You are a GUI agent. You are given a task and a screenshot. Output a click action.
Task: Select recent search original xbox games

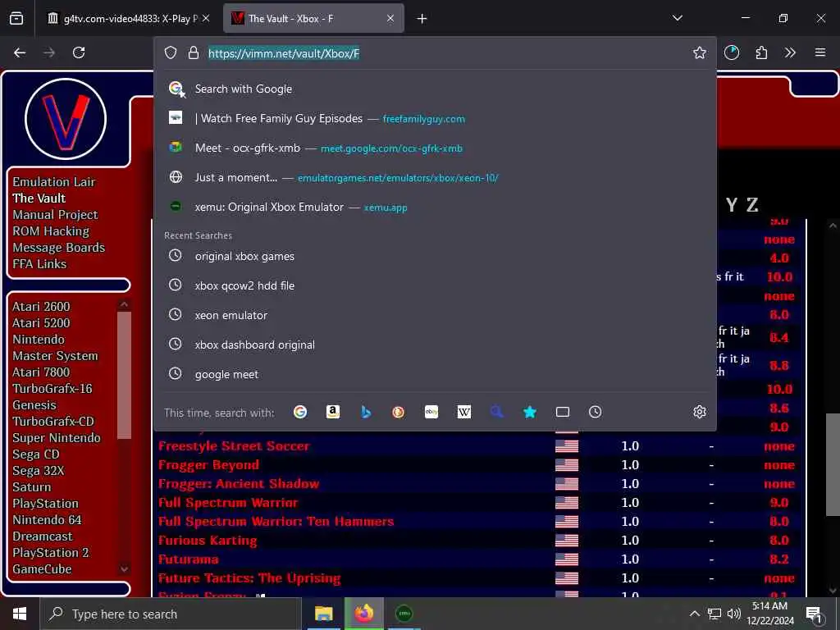point(435,256)
